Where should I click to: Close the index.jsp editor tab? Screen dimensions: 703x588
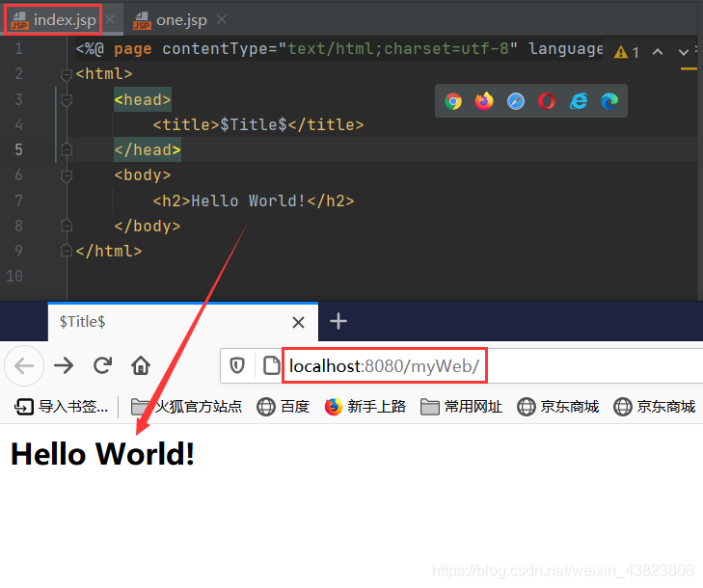point(110,19)
